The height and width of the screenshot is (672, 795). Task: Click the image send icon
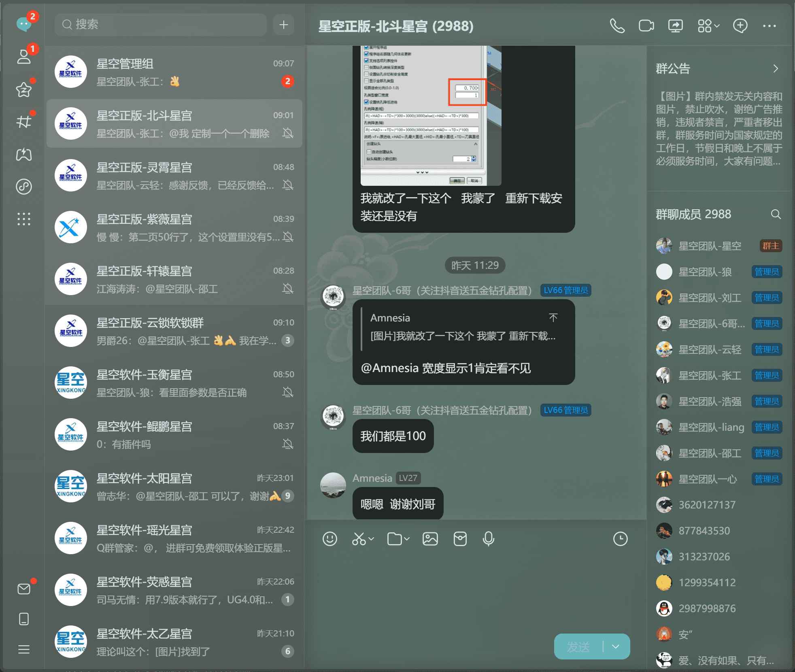pyautogui.click(x=430, y=539)
